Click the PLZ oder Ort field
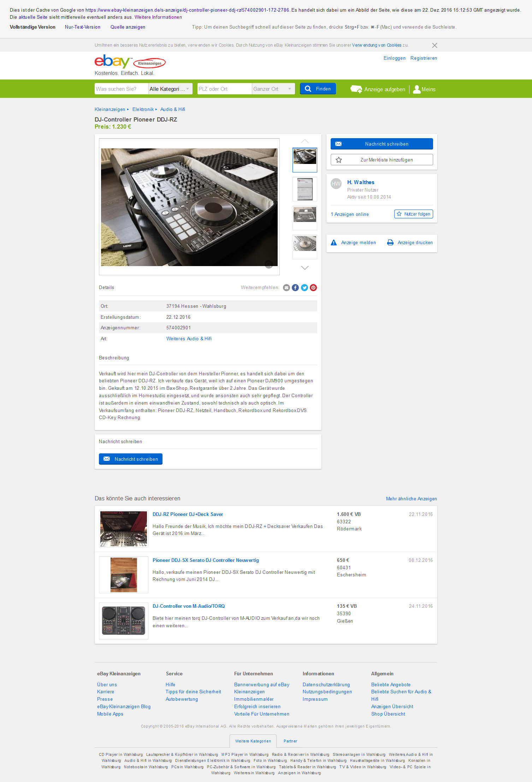Screen dimensions: 532x782 click(x=224, y=89)
